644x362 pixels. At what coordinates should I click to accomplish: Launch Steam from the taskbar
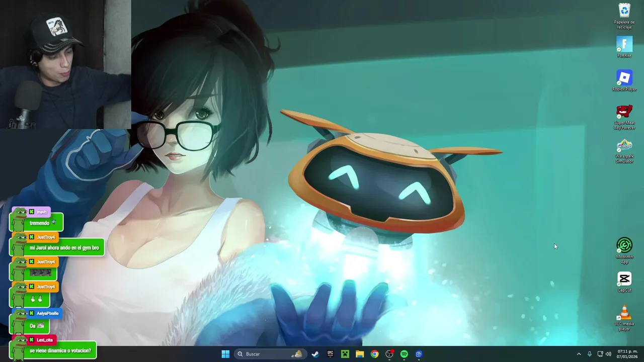[315, 354]
